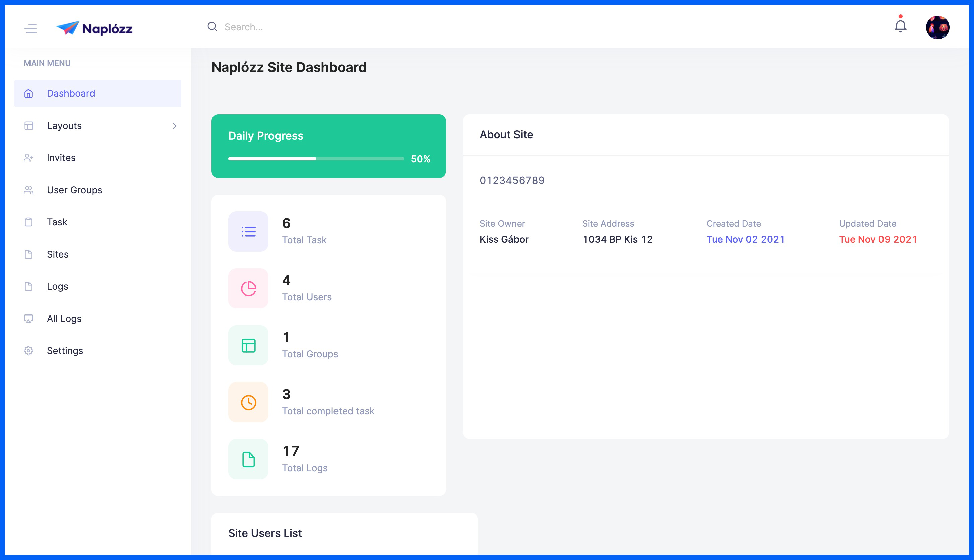Navigate to All Logs
The width and height of the screenshot is (974, 560).
[x=64, y=319]
